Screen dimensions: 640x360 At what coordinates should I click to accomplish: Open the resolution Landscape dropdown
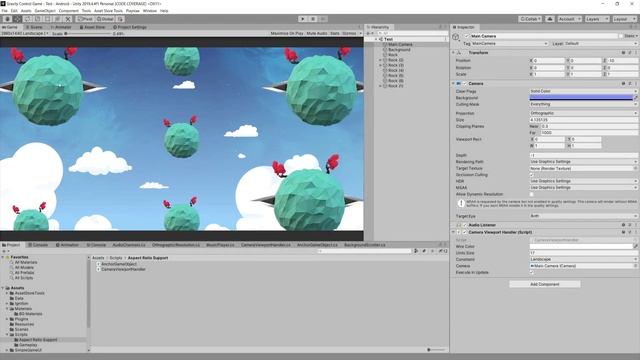point(25,33)
